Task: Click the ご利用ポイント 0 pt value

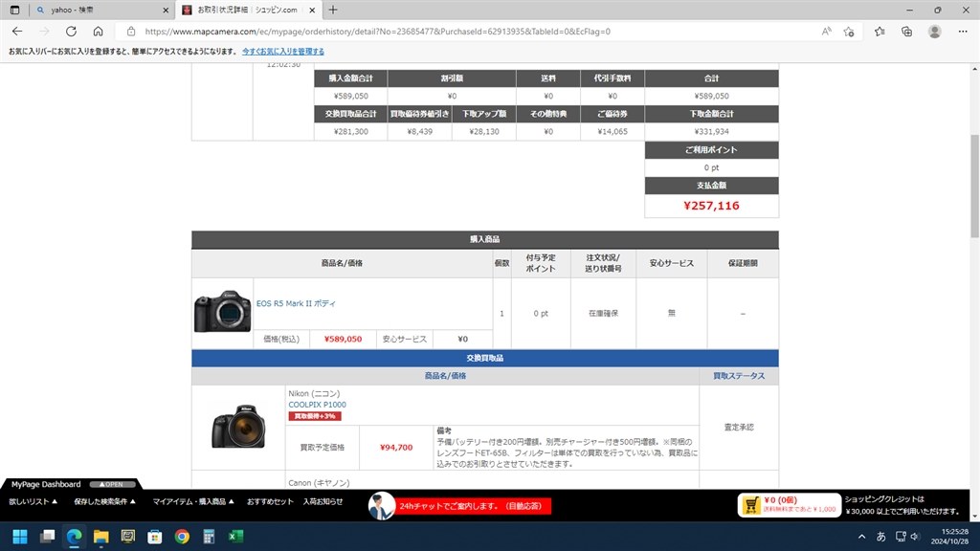Action: click(x=711, y=167)
